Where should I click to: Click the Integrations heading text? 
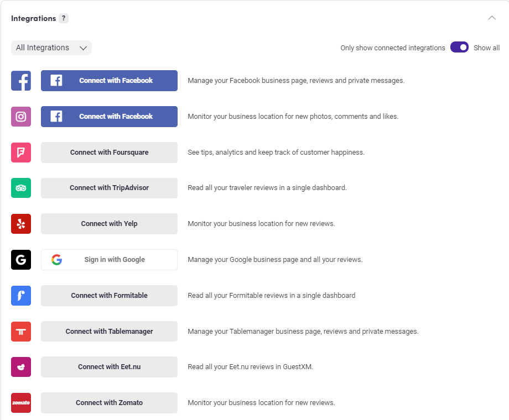tap(33, 18)
